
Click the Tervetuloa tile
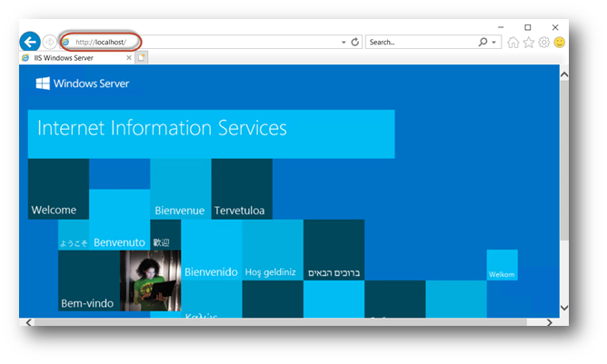coord(242,190)
